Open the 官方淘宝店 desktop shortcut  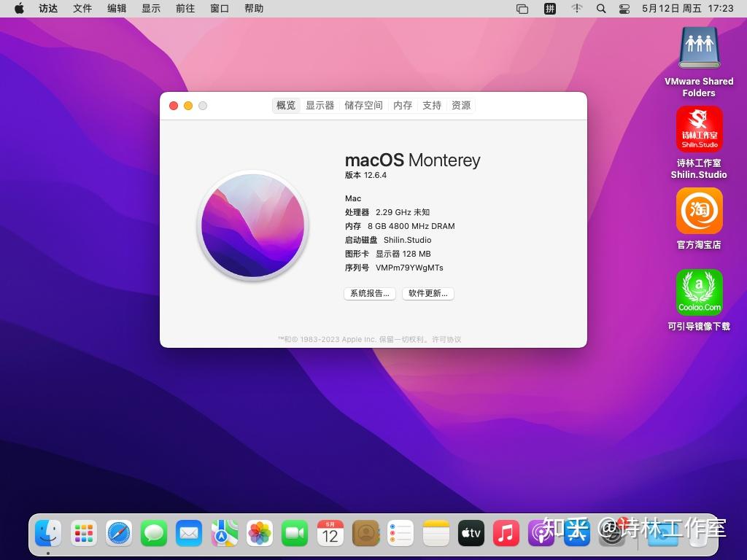click(x=699, y=211)
